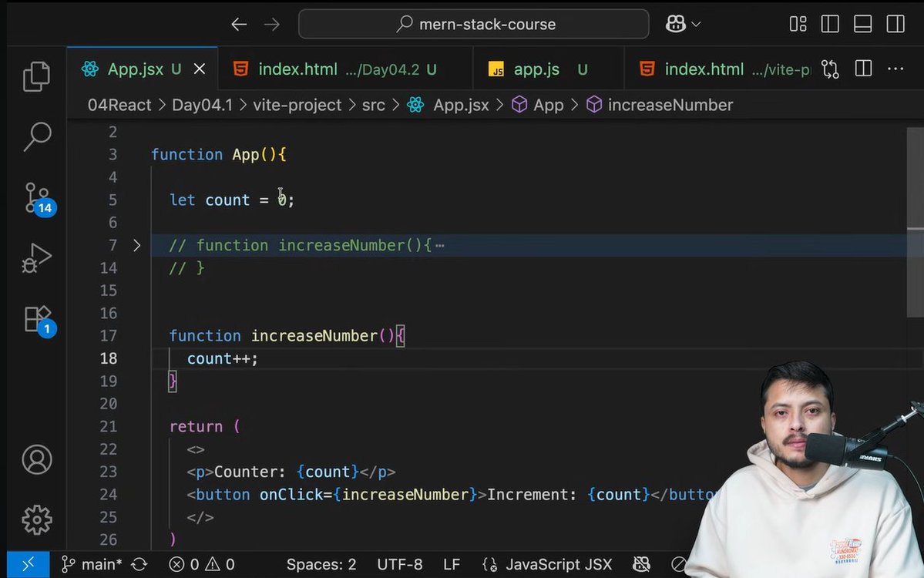Click Spaces: 2 to change indentation
Screen dimensions: 924x578
click(x=321, y=564)
